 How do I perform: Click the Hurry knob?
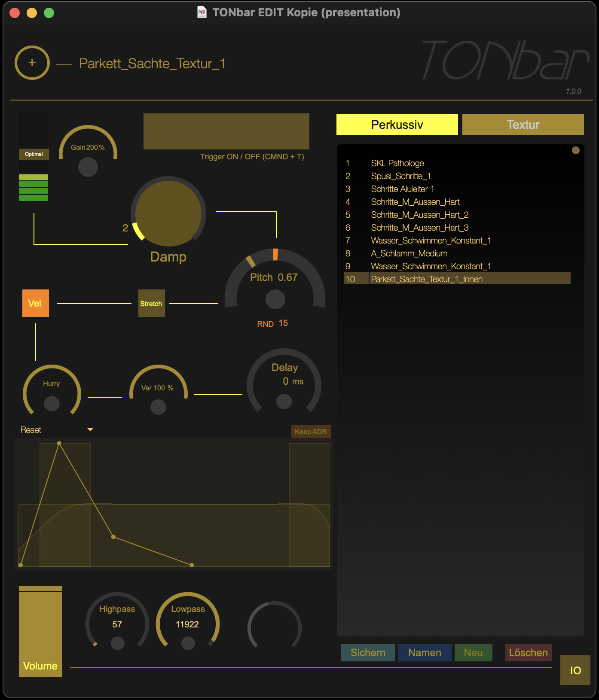click(x=52, y=403)
